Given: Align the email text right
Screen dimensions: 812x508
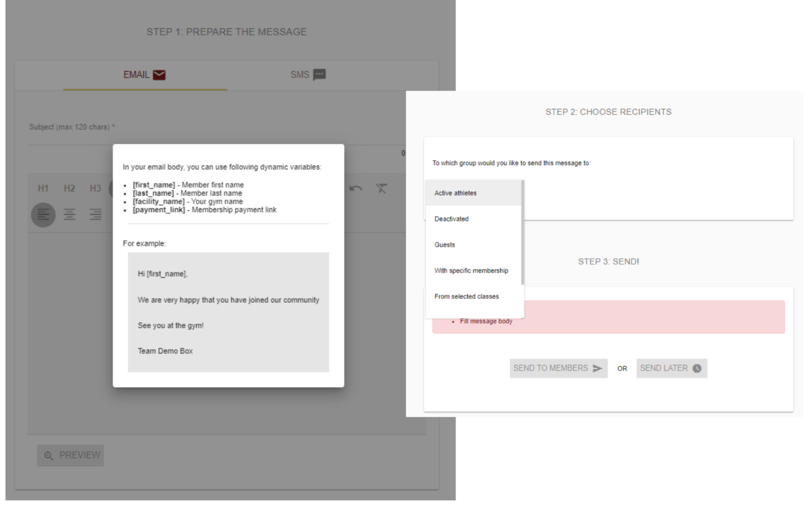Looking at the screenshot, I should point(95,214).
